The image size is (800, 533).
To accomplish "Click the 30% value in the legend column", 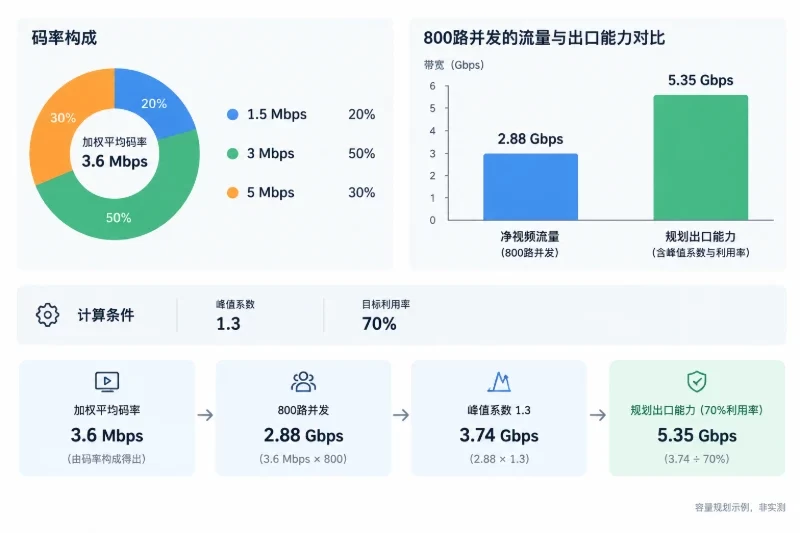I will 362,193.
